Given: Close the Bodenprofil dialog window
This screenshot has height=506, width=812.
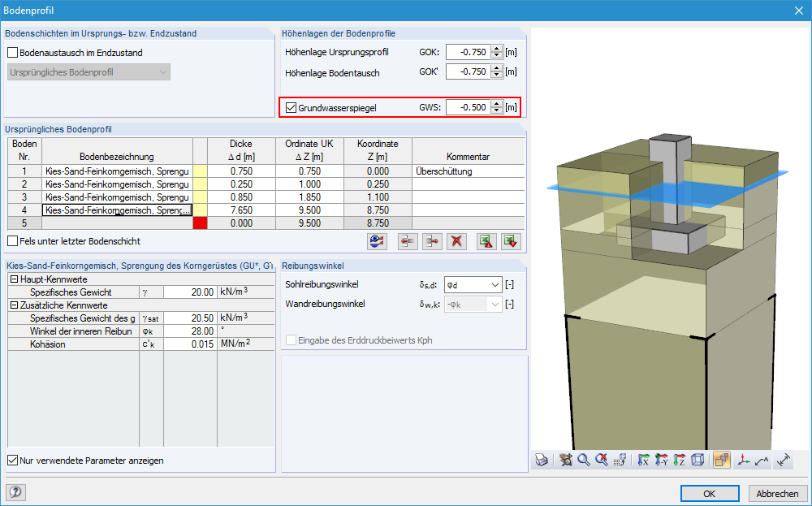Looking at the screenshot, I should coord(799,11).
